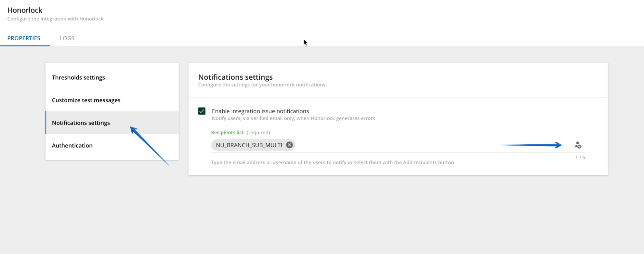Open the LOGS tab
The width and height of the screenshot is (644, 254).
click(x=67, y=38)
